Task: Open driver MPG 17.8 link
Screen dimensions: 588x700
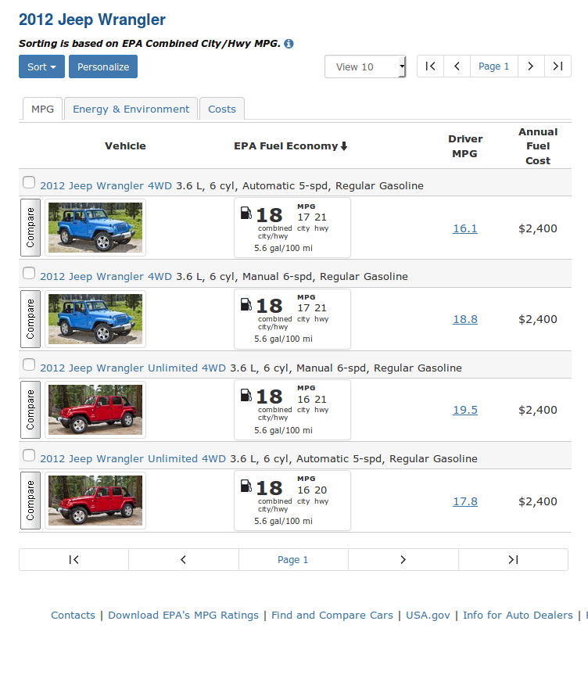Action: (x=465, y=501)
